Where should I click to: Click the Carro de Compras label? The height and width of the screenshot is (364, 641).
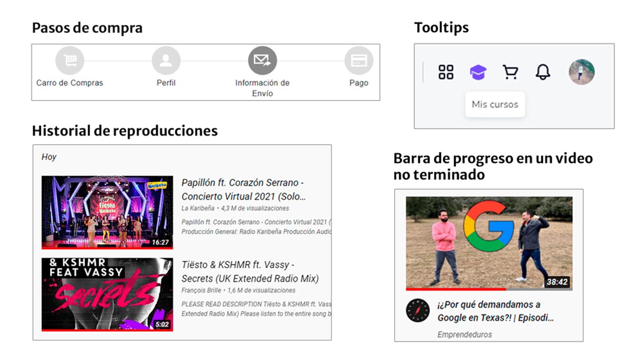pyautogui.click(x=70, y=83)
